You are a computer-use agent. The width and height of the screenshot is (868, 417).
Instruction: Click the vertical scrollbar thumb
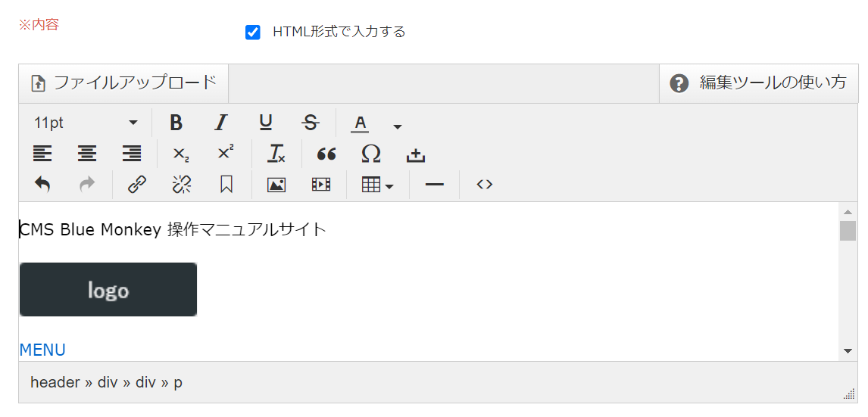(x=848, y=231)
